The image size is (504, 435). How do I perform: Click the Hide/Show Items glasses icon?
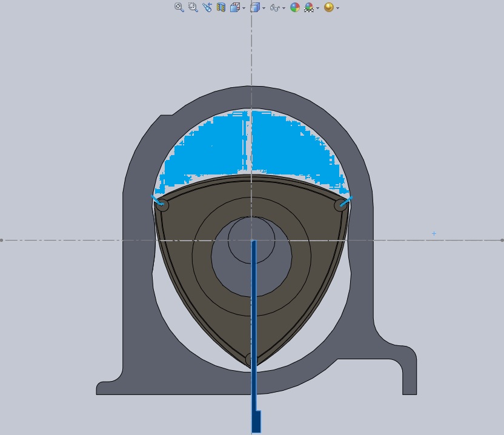pyautogui.click(x=274, y=7)
